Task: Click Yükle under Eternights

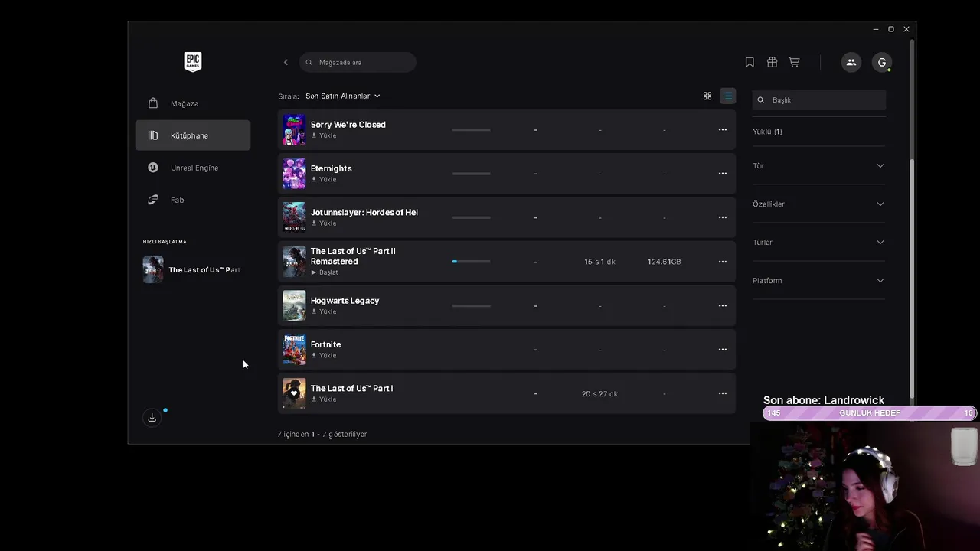Action: coord(323,180)
